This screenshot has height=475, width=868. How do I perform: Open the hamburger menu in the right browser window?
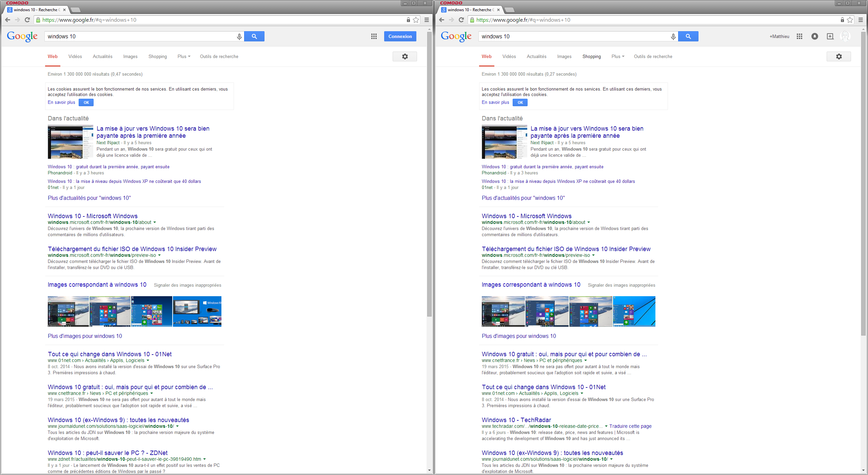pyautogui.click(x=861, y=20)
